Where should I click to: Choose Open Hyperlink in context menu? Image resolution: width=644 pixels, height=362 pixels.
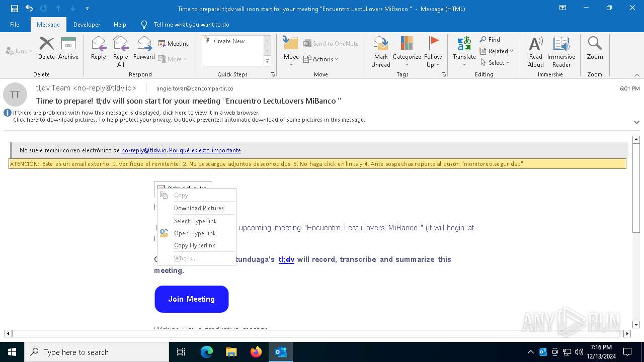pyautogui.click(x=197, y=233)
